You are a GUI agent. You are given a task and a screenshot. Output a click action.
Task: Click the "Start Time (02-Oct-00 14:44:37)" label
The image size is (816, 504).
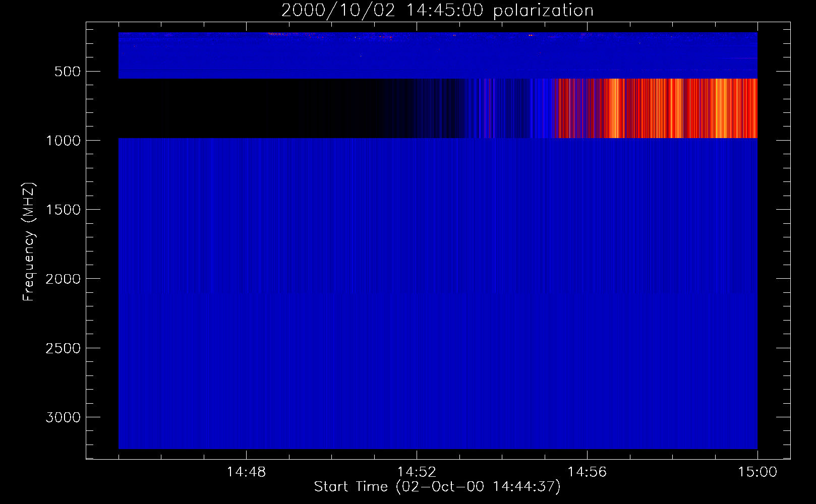[437, 487]
